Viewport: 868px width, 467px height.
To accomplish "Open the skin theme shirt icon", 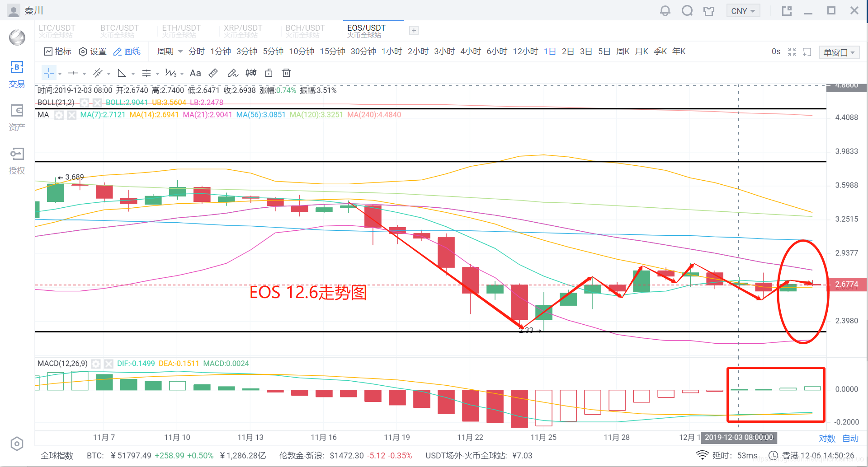I will click(x=709, y=11).
